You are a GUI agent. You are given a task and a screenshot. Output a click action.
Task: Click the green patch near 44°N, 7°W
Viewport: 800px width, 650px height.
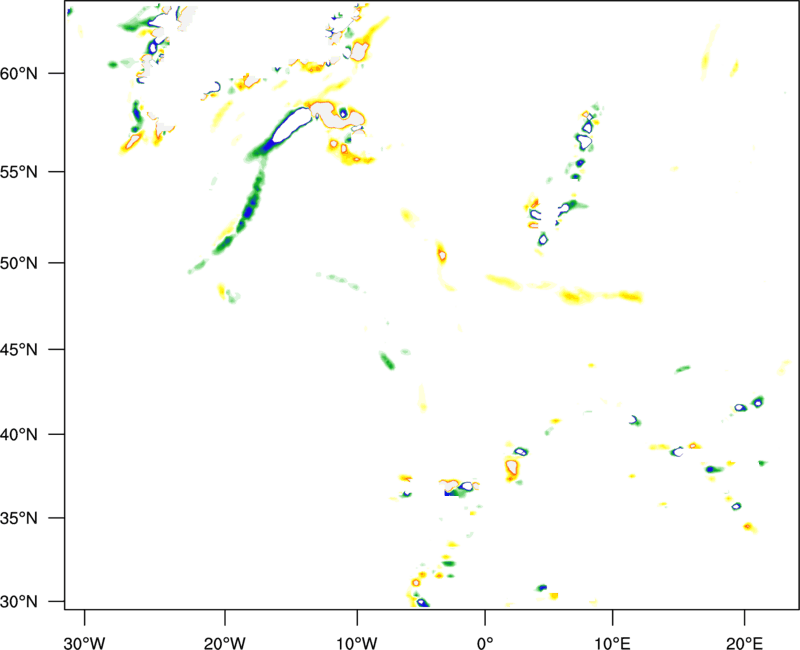click(x=387, y=360)
